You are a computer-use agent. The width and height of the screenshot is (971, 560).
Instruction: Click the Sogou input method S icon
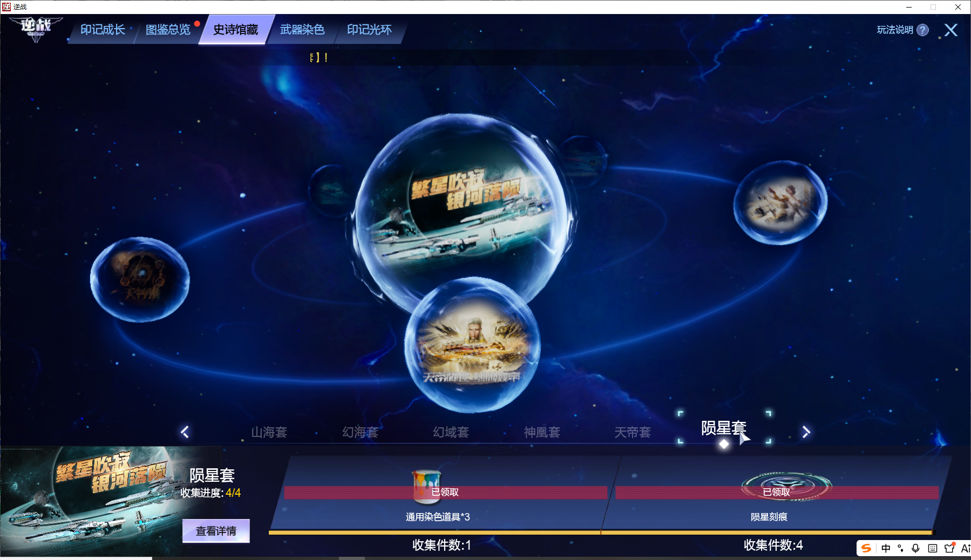pyautogui.click(x=866, y=548)
